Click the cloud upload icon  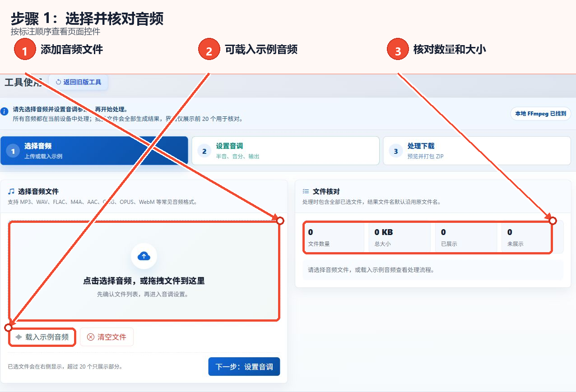pos(144,256)
